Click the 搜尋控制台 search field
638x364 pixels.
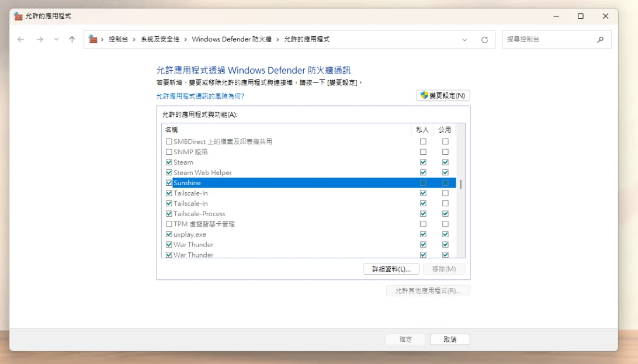pyautogui.click(x=549, y=40)
